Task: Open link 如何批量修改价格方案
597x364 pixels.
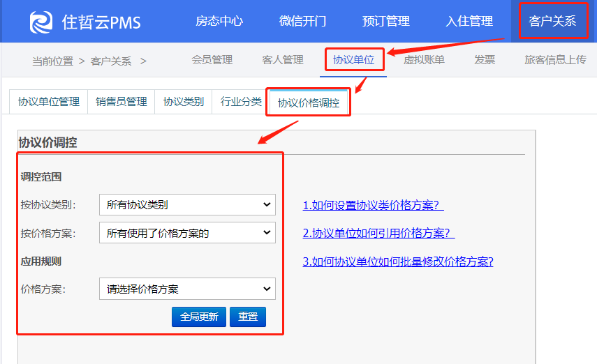Action: click(x=398, y=261)
